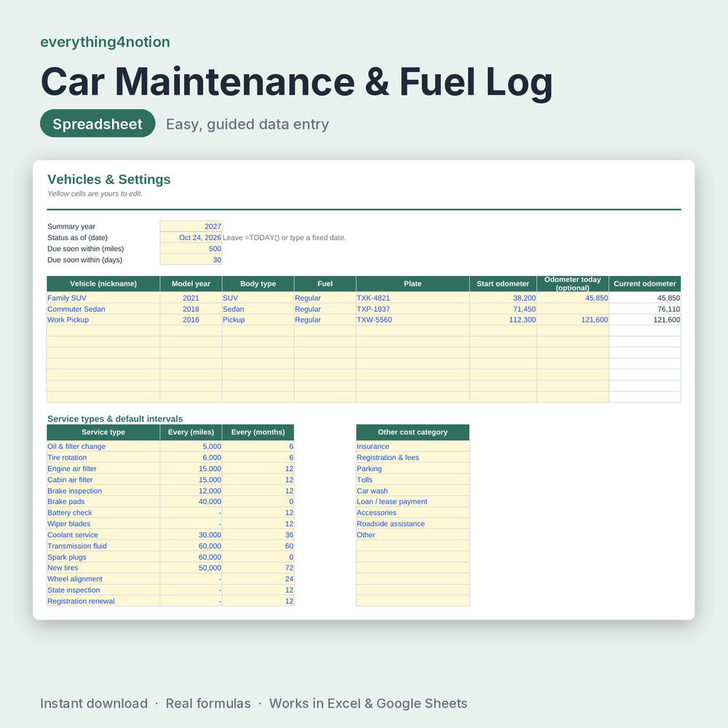Select the Family SUV vehicle cell
The height and width of the screenshot is (728, 728).
[x=103, y=298]
